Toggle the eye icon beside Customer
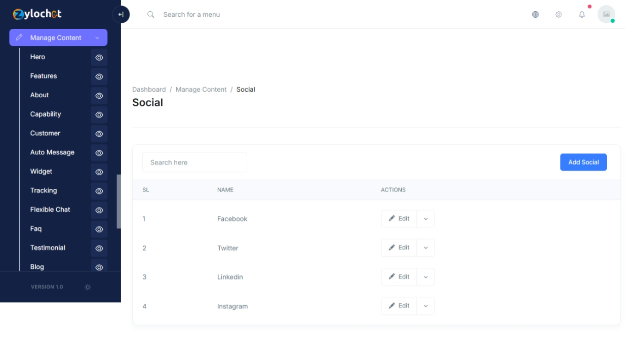625x364 pixels. (99, 134)
